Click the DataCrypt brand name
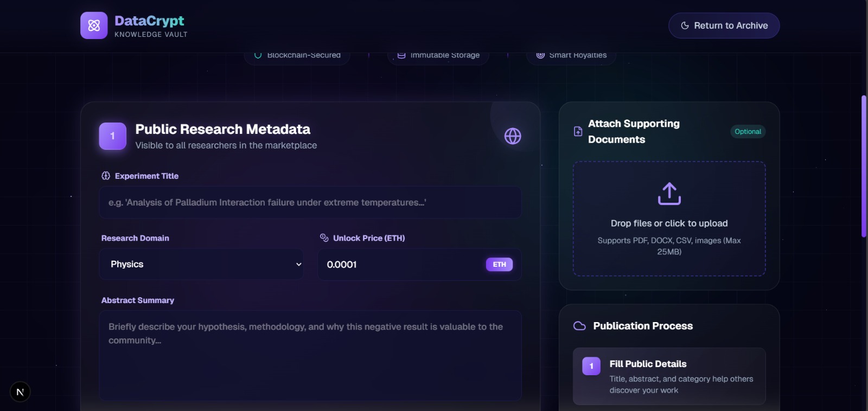This screenshot has height=411, width=868. (x=149, y=21)
